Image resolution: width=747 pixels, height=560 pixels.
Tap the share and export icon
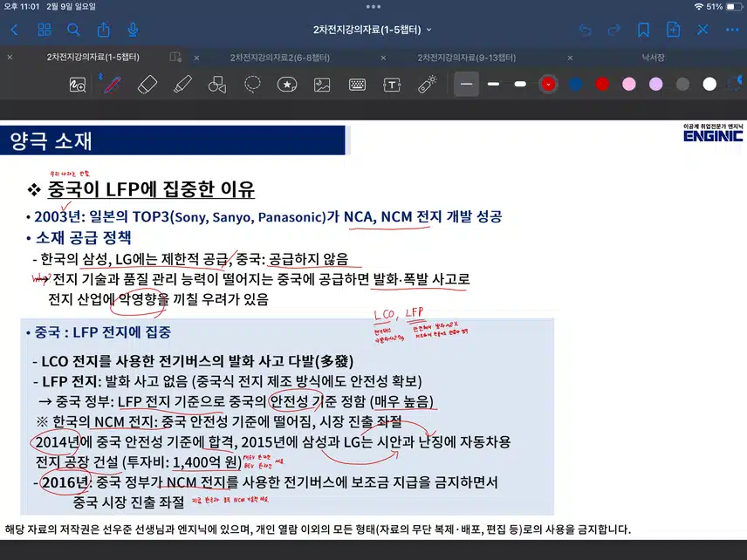pyautogui.click(x=103, y=30)
